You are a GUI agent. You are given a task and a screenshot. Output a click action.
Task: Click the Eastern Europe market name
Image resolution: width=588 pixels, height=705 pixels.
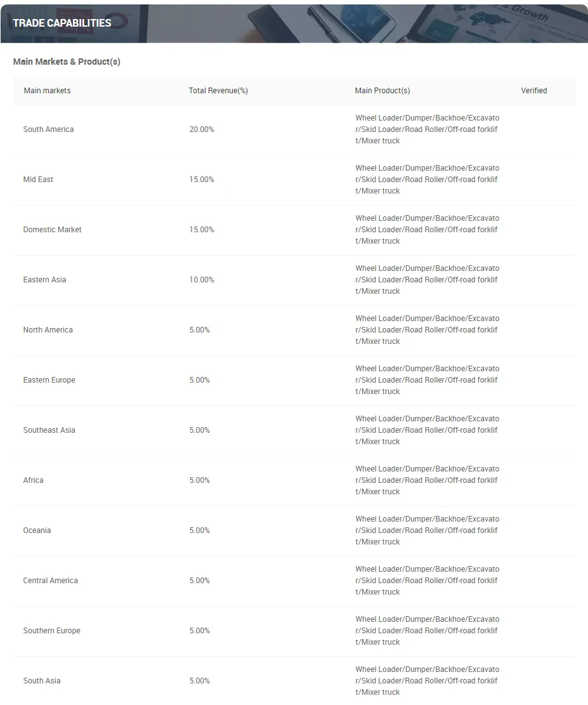tap(49, 380)
